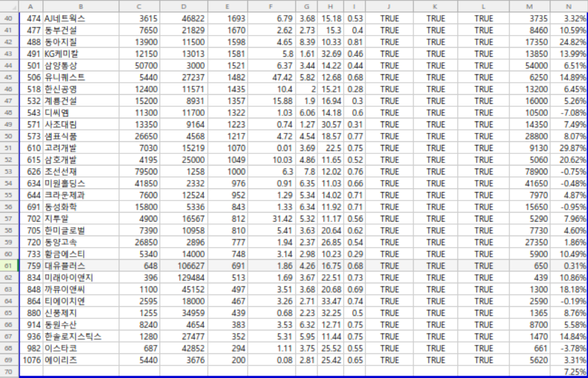Viewport: 588px width, 378px height.
Task: Click value 129484 in column D
Action: (184, 278)
